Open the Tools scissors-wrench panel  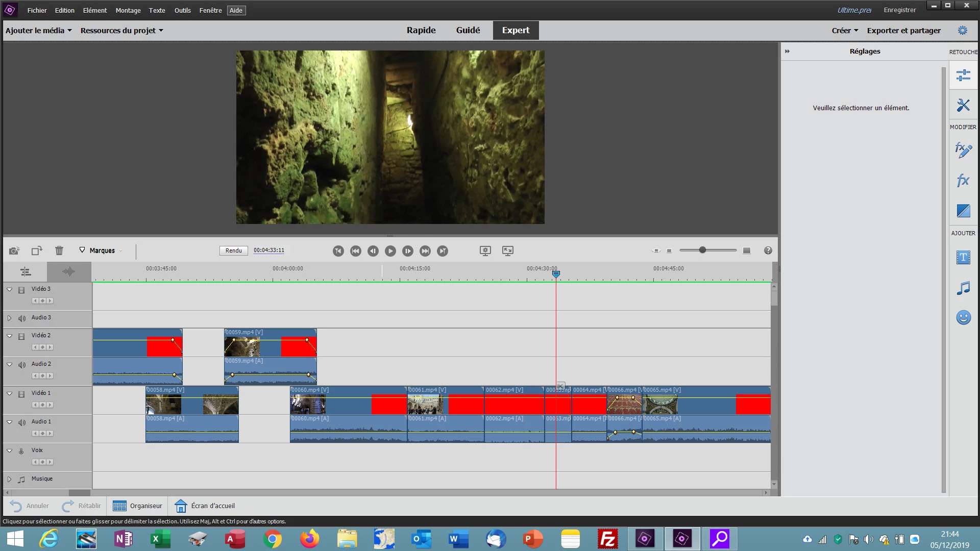click(963, 106)
